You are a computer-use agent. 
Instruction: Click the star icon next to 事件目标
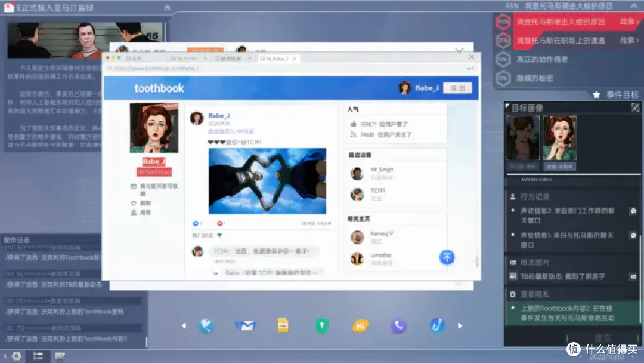point(596,95)
